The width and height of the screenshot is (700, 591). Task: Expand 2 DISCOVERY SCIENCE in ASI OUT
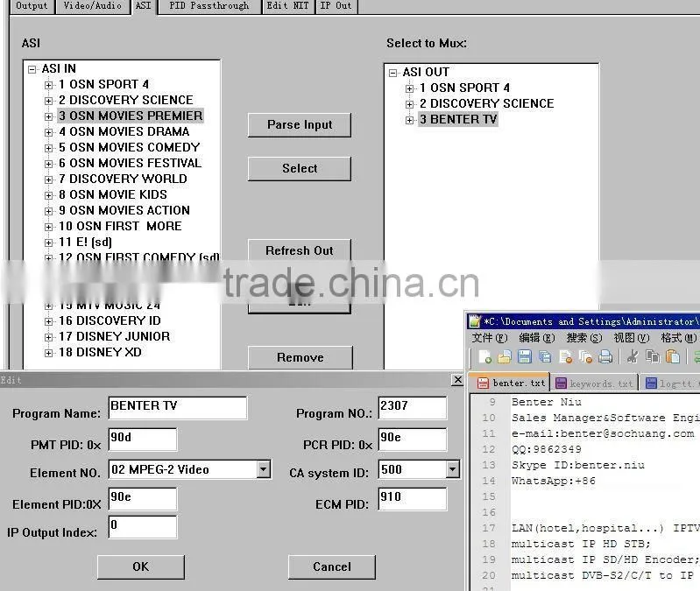coord(409,104)
